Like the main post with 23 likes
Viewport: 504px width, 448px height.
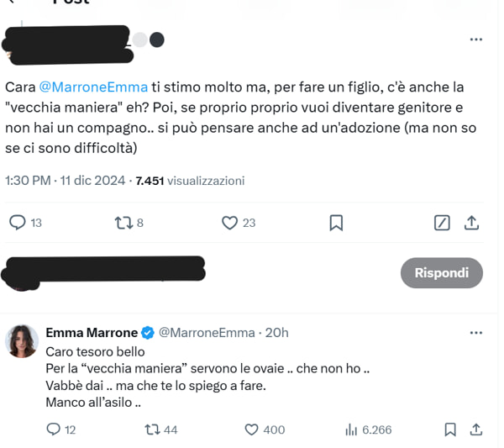click(x=231, y=223)
